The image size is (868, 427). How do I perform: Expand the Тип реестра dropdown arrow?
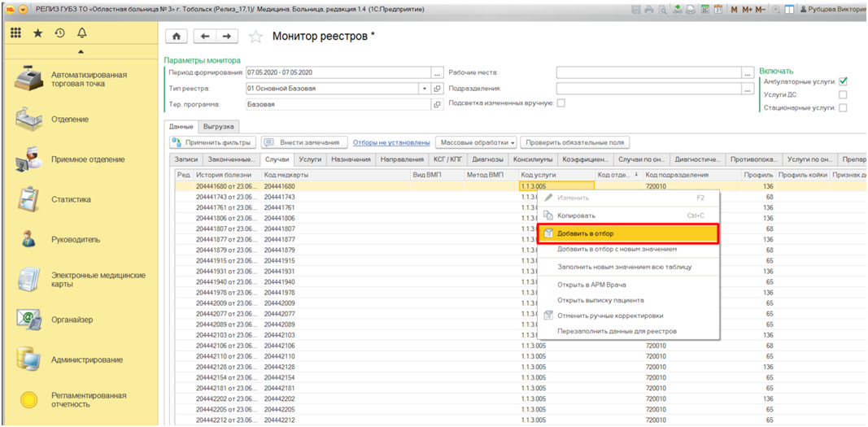click(425, 88)
